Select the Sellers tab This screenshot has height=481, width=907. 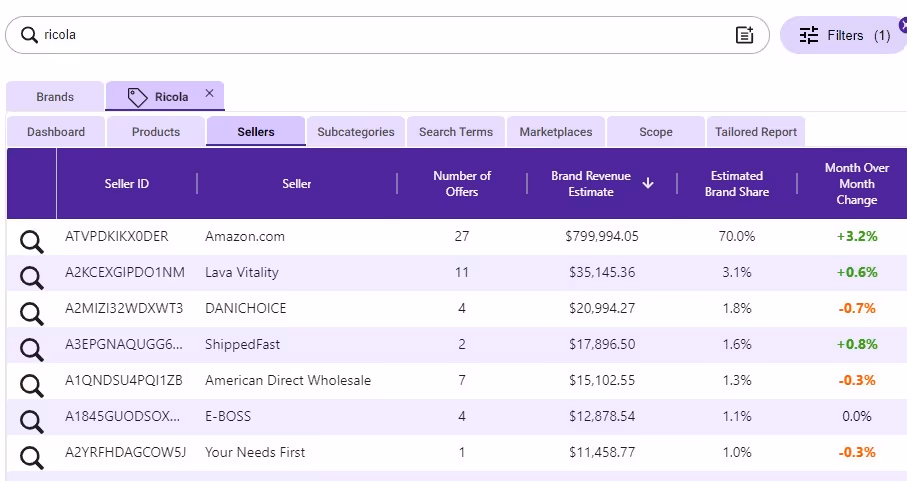point(256,132)
